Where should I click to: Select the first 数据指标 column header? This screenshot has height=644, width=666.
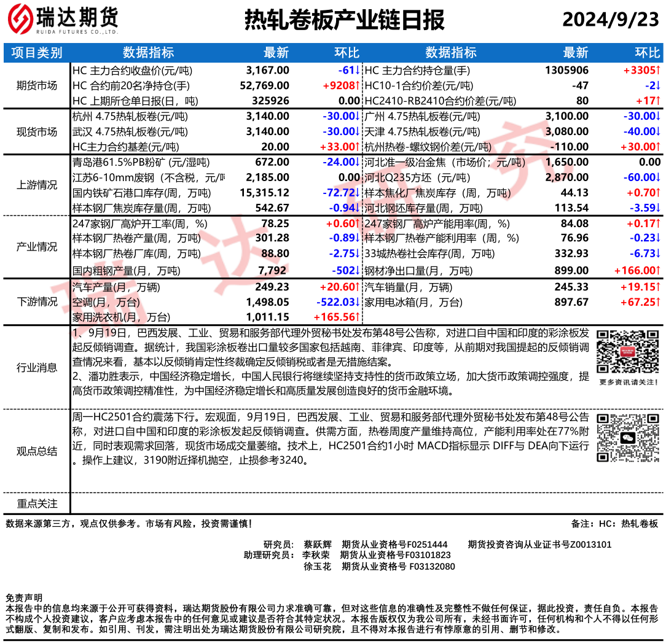[x=148, y=53]
